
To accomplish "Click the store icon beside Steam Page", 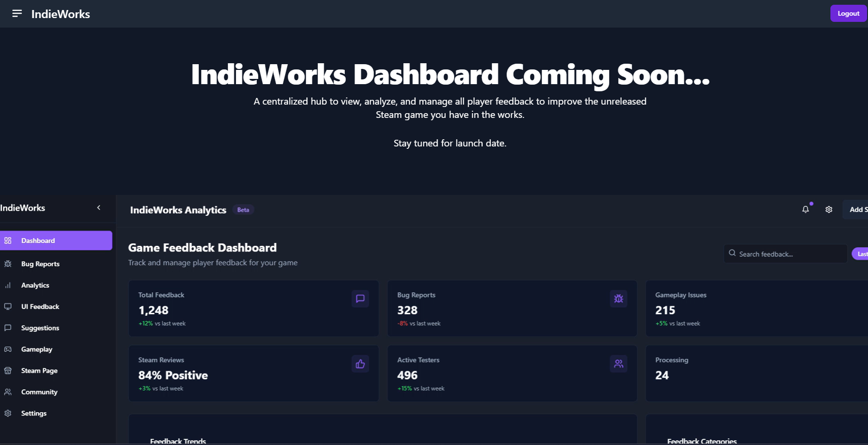I will 8,371.
